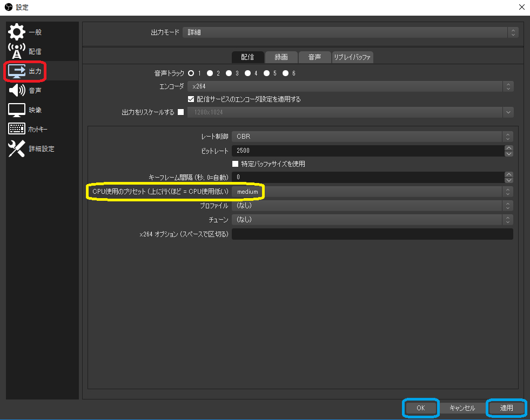Open Advanced (詳細設定) wrench icon section
This screenshot has width=530, height=420.
coord(17,149)
